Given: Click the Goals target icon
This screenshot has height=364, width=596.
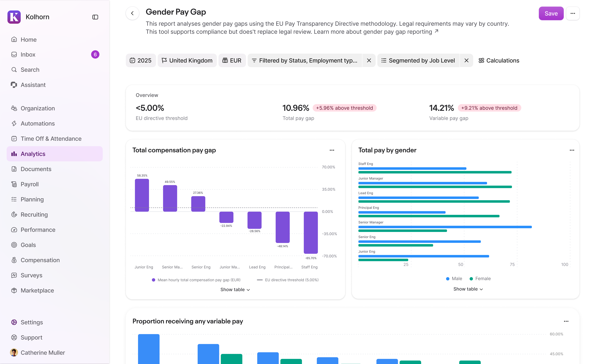Looking at the screenshot, I should (14, 245).
